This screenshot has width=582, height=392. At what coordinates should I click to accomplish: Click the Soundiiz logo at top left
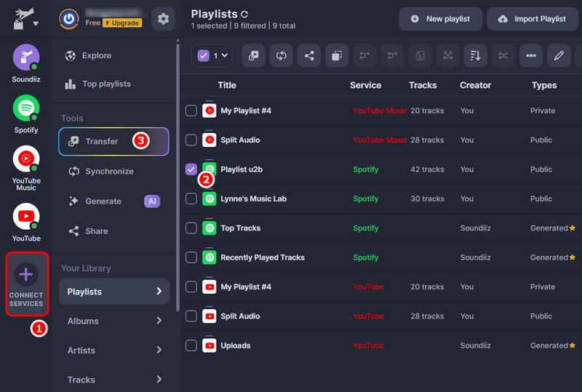coord(23,19)
